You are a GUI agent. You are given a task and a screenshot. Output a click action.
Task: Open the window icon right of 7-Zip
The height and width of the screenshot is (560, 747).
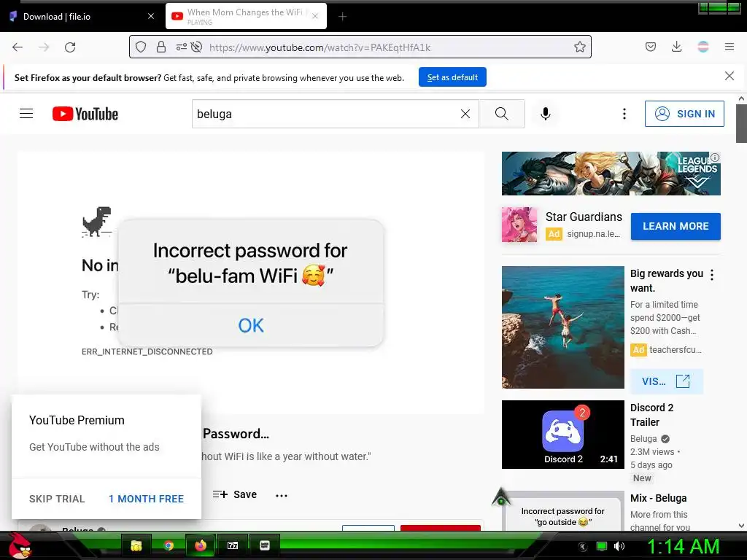point(264,545)
